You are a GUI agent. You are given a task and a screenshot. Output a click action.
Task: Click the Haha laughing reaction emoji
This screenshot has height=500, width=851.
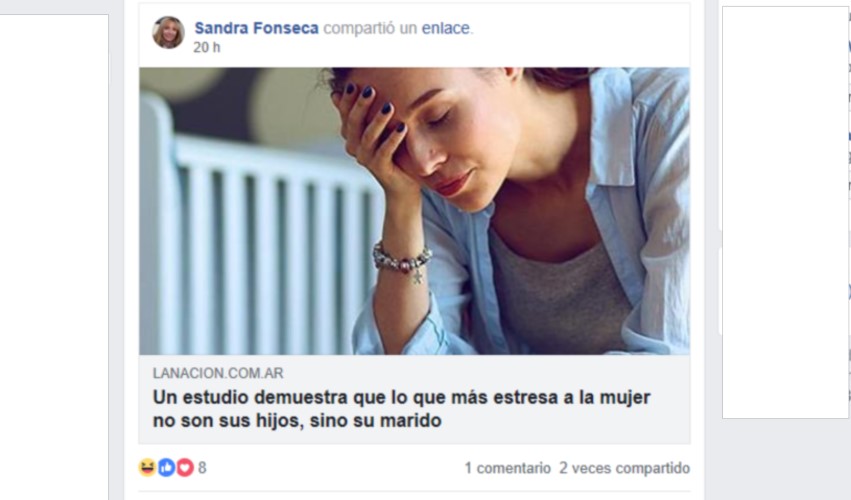point(147,467)
